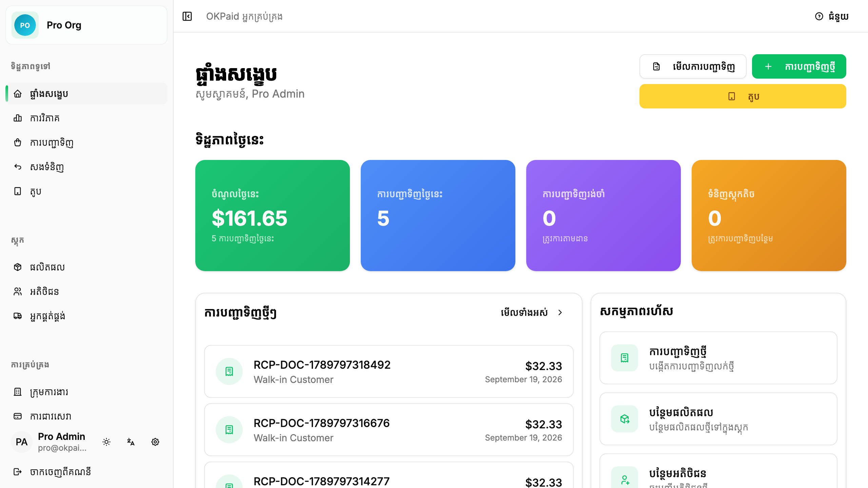Open the new order quick action card
The width and height of the screenshot is (868, 488).
click(718, 358)
